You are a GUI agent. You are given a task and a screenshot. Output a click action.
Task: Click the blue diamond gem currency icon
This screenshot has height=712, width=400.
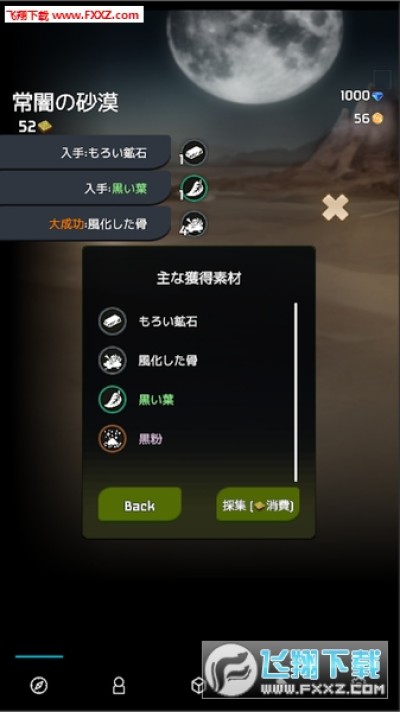click(377, 96)
